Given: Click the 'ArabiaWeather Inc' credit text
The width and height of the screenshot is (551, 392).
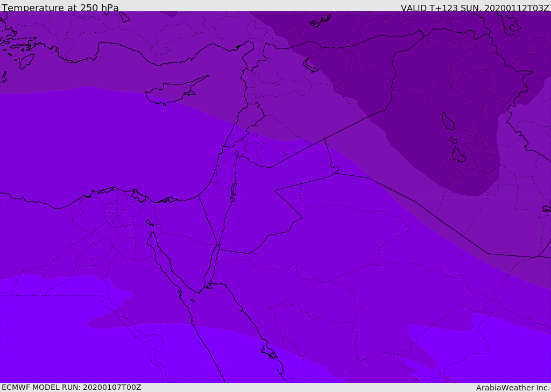Looking at the screenshot, I should (512, 388).
